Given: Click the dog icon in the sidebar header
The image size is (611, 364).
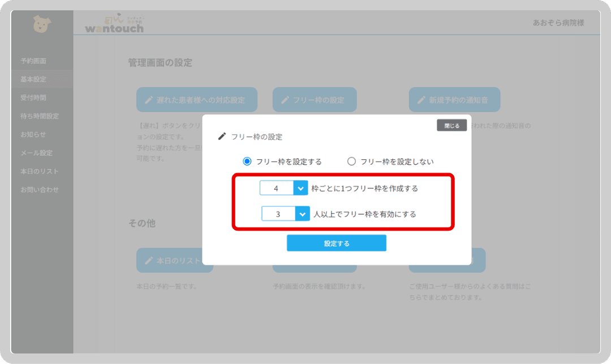Looking at the screenshot, I should [41, 23].
